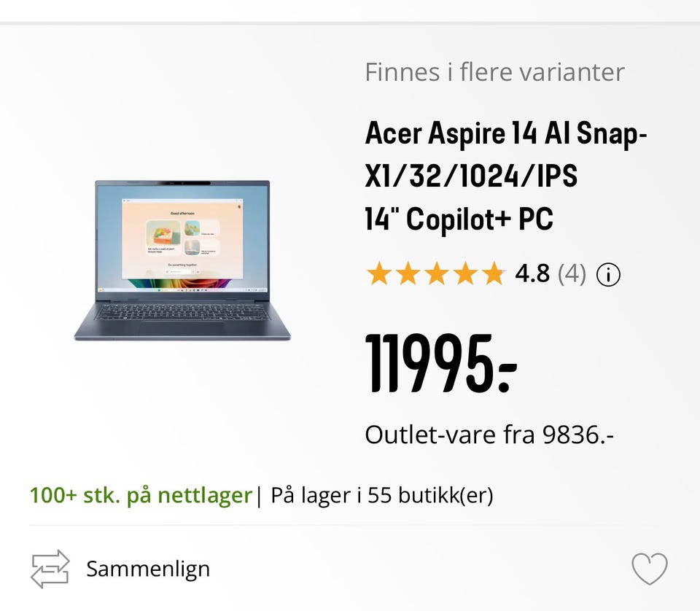Click the 11995 price
Image resolution: width=700 pixels, height=611 pixels.
click(x=440, y=363)
